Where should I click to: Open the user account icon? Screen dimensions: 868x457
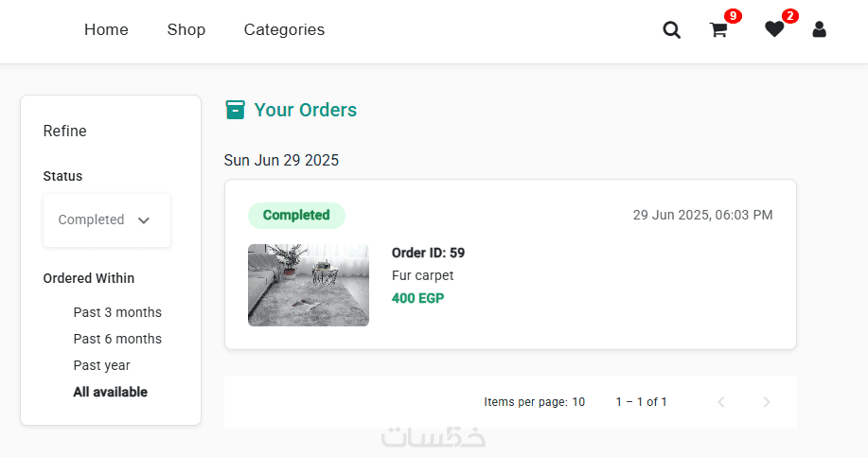[820, 30]
